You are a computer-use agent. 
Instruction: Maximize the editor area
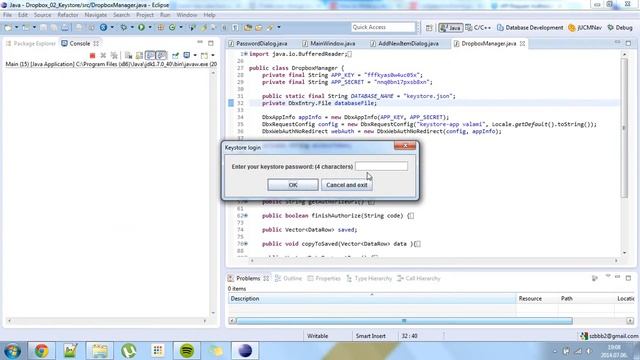[628, 43]
